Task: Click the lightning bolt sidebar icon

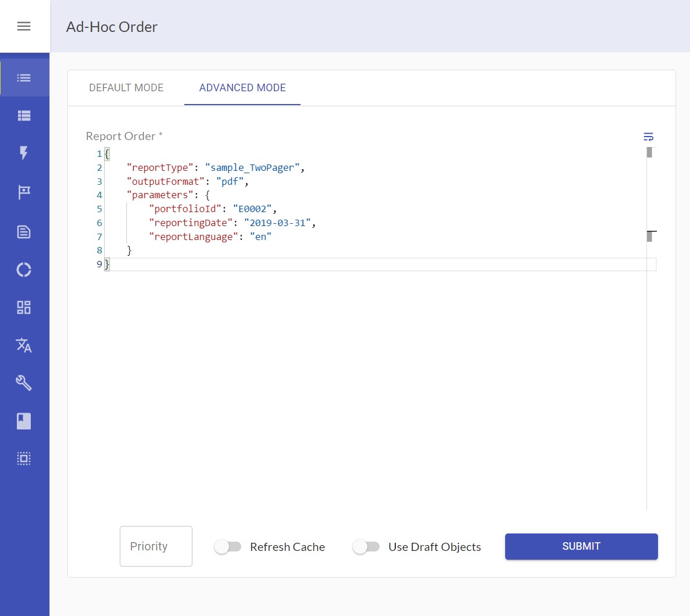Action: [24, 153]
